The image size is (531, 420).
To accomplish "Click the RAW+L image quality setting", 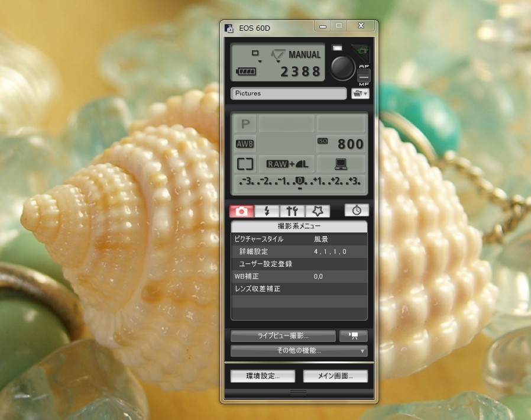I will (287, 164).
